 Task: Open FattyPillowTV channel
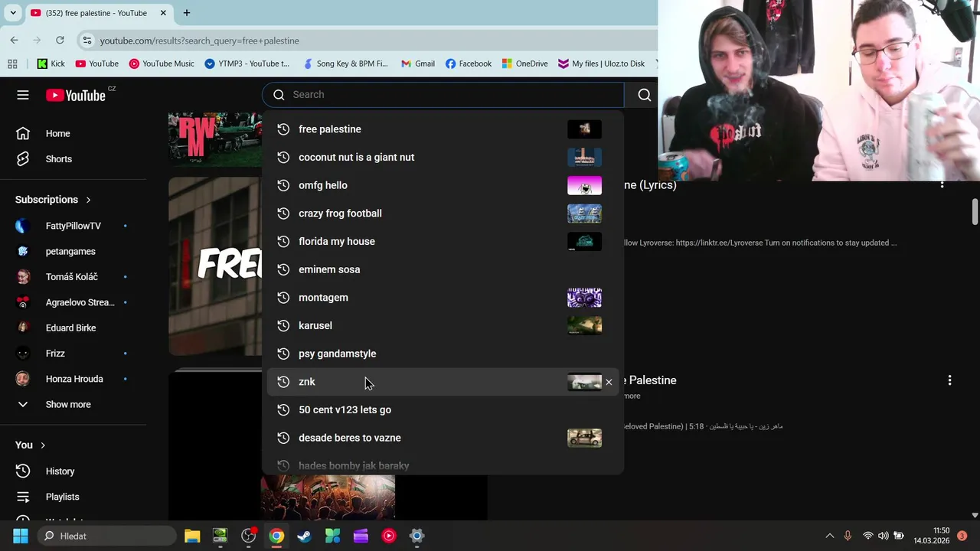click(x=73, y=226)
